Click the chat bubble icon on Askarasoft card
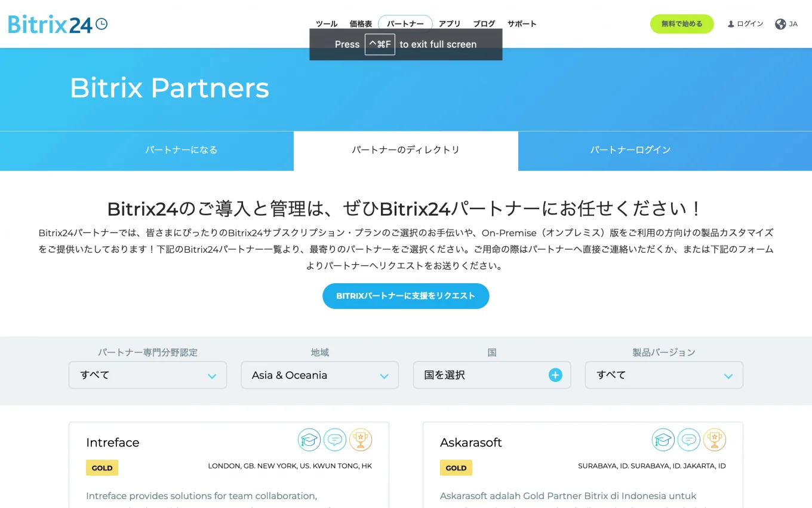812x508 pixels. [689, 440]
